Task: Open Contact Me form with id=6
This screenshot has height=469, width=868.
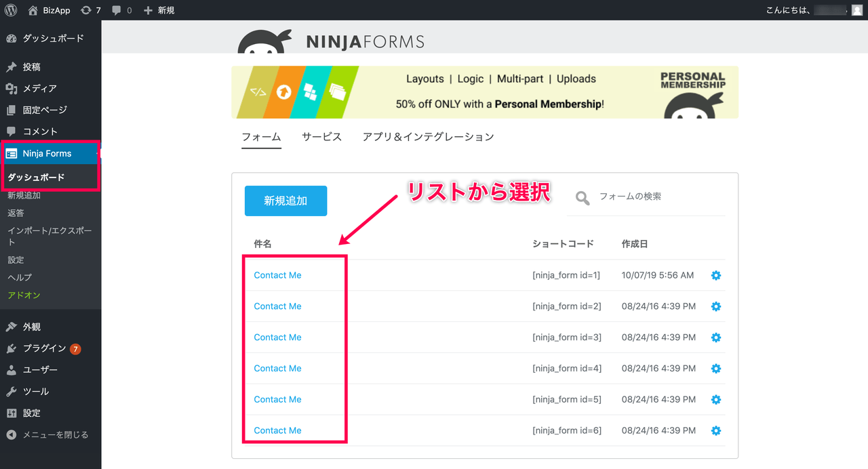Action: coord(277,430)
